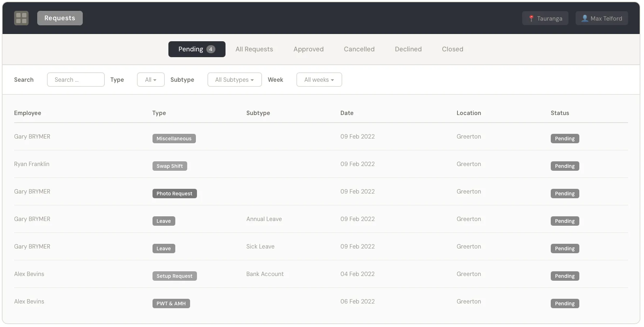The height and width of the screenshot is (327, 644).
Task: Select Alex Bevins in Setup Request row
Action: (29, 274)
